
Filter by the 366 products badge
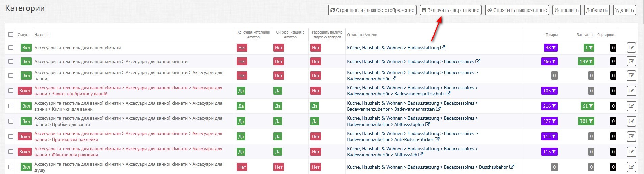click(549, 61)
